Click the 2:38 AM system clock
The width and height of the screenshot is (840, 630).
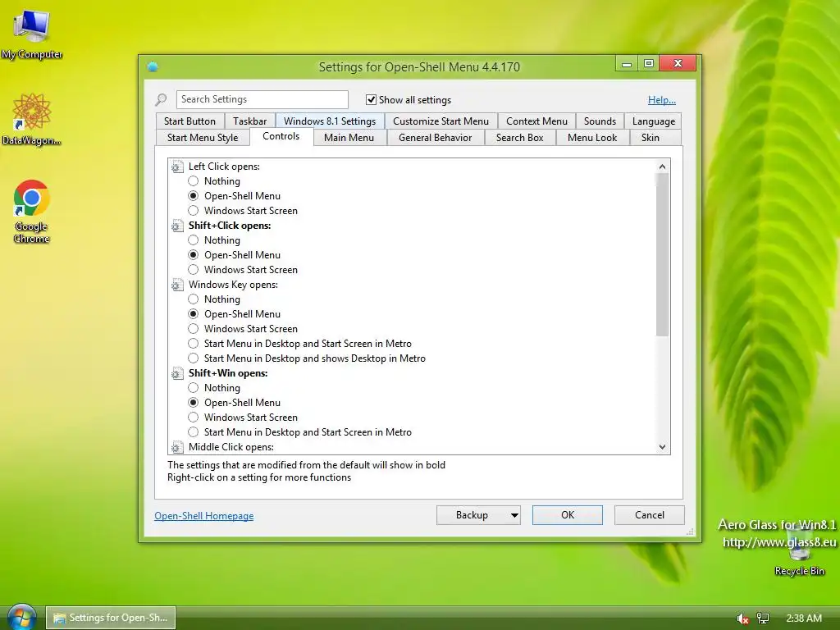(804, 619)
